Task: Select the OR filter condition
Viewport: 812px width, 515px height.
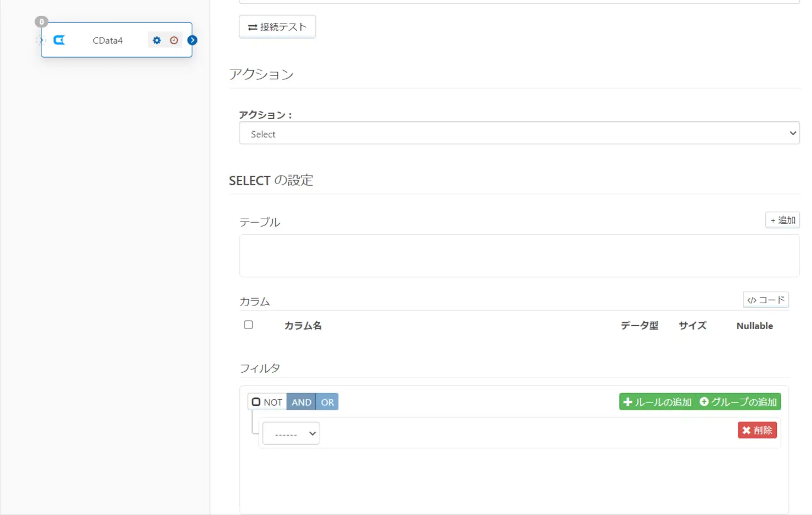Action: tap(327, 402)
